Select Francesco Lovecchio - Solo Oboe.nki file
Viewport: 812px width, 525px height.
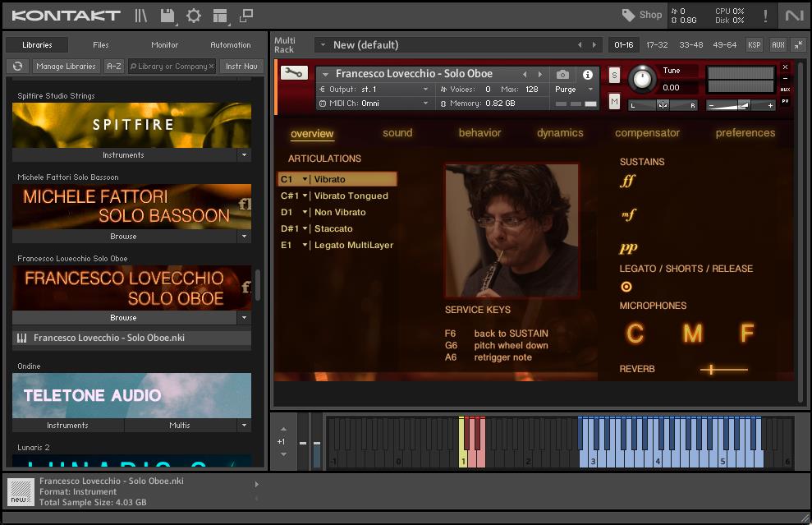pos(108,338)
